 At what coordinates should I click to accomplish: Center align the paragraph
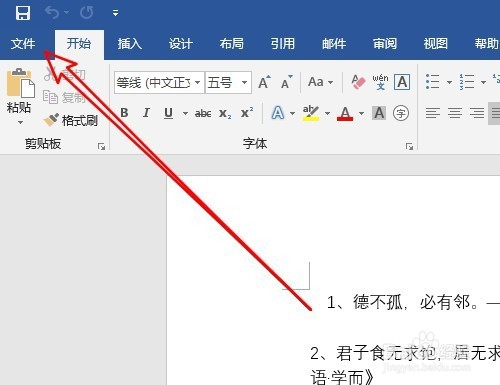[455, 113]
